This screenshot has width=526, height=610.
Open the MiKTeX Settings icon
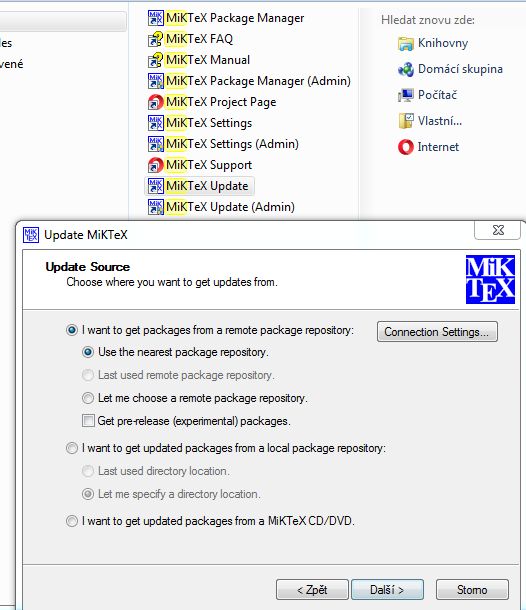coord(156,123)
